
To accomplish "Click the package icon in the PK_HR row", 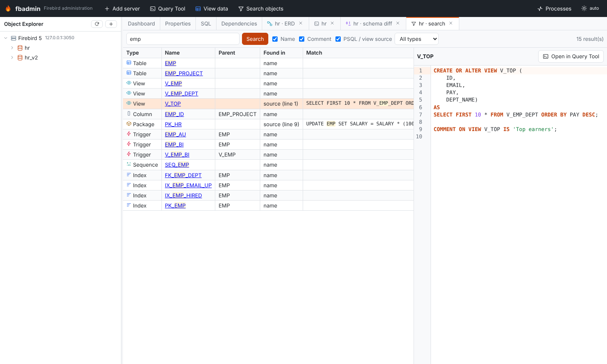I will (x=129, y=124).
